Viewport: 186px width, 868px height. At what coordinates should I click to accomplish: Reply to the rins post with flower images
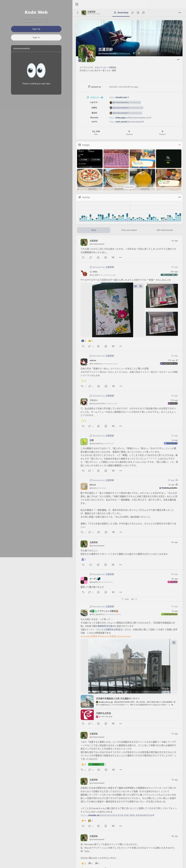coord(83,346)
